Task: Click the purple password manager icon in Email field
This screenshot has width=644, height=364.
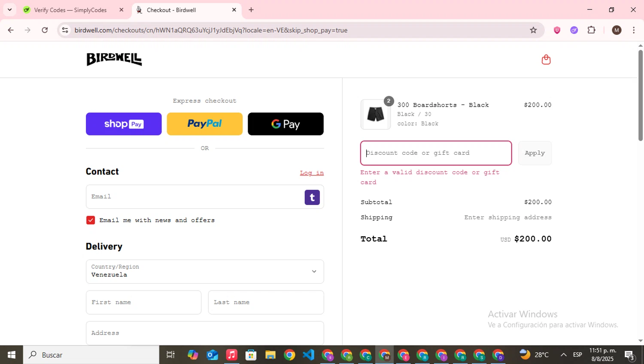Action: coord(312,197)
